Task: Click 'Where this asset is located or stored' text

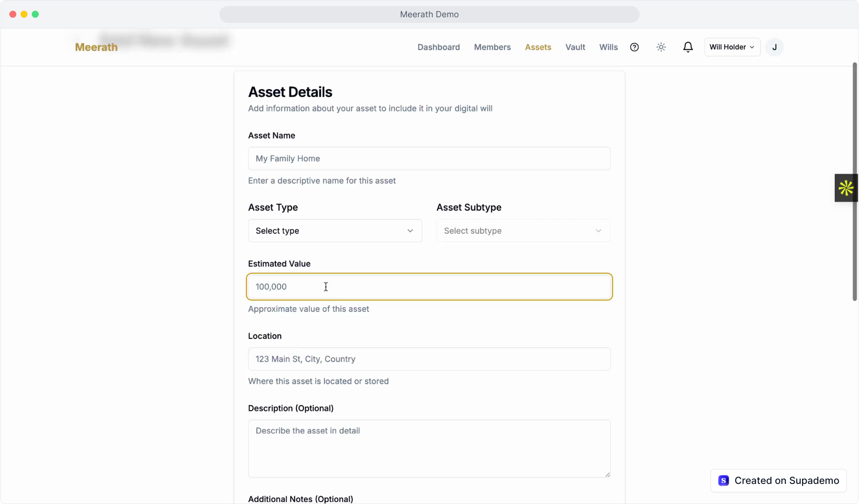Action: point(318,381)
